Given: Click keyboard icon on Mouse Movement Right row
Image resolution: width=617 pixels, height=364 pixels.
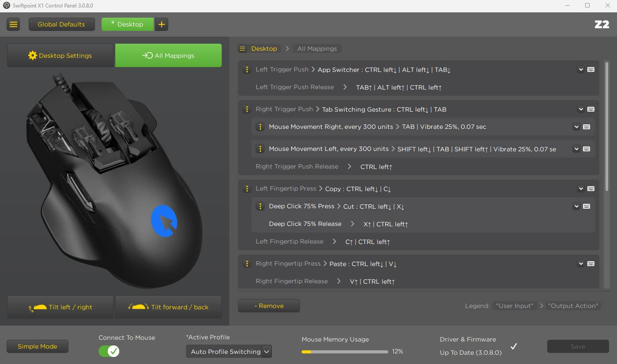Looking at the screenshot, I should click(x=587, y=127).
